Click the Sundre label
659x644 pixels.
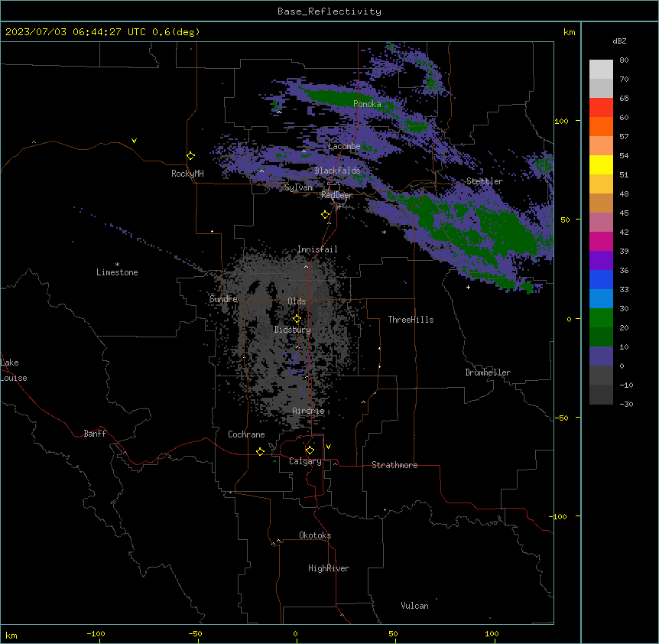pyautogui.click(x=223, y=299)
